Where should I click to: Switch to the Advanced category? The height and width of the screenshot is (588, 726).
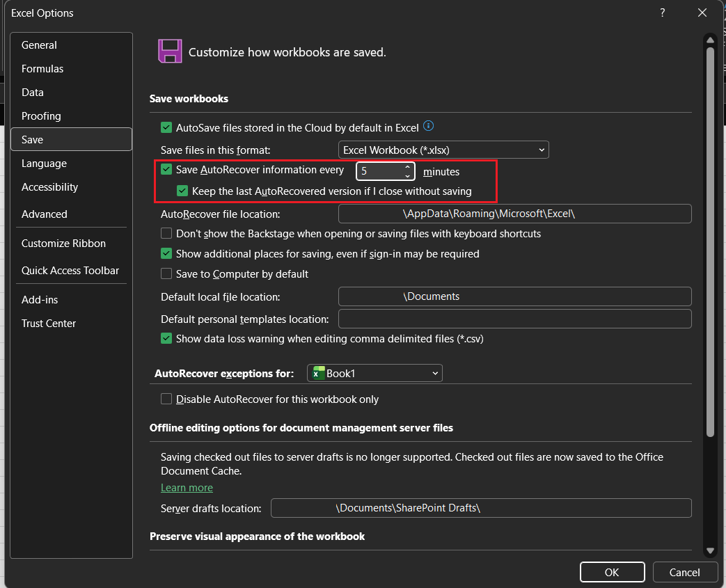click(x=71, y=214)
